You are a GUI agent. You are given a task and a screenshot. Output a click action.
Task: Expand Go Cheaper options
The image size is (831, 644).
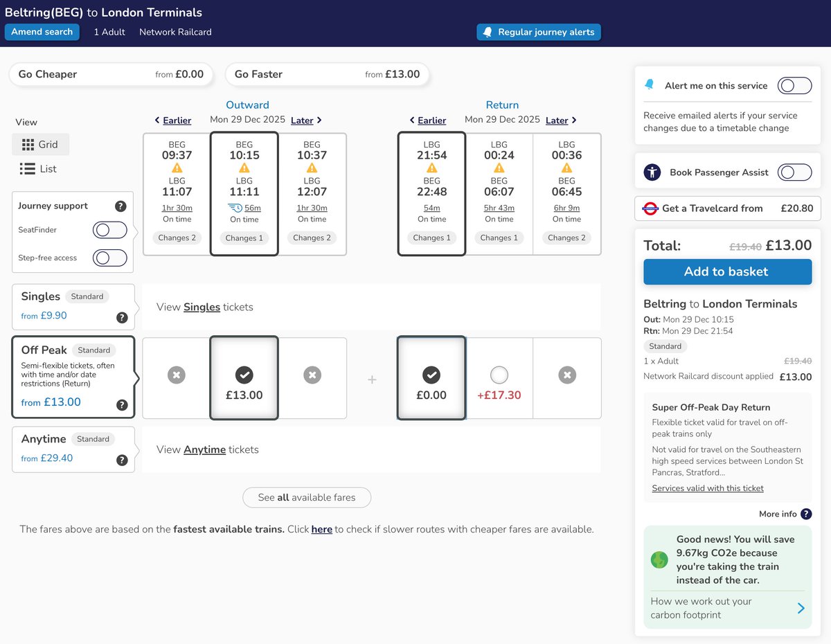pyautogui.click(x=111, y=74)
